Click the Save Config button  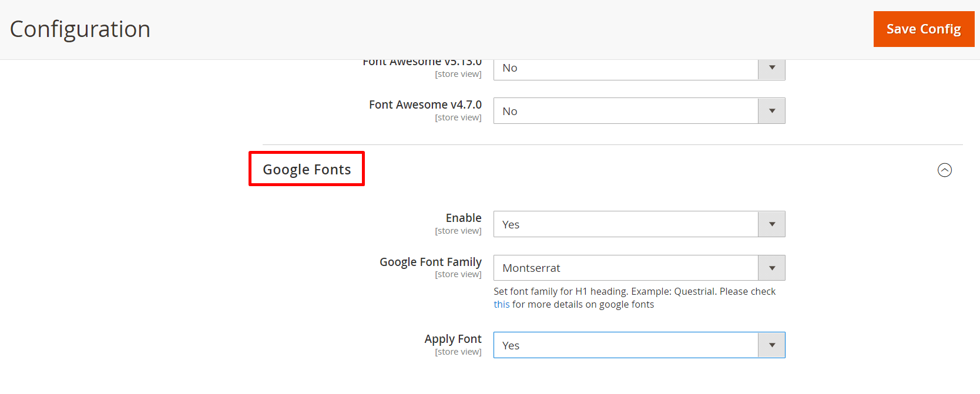tap(923, 29)
